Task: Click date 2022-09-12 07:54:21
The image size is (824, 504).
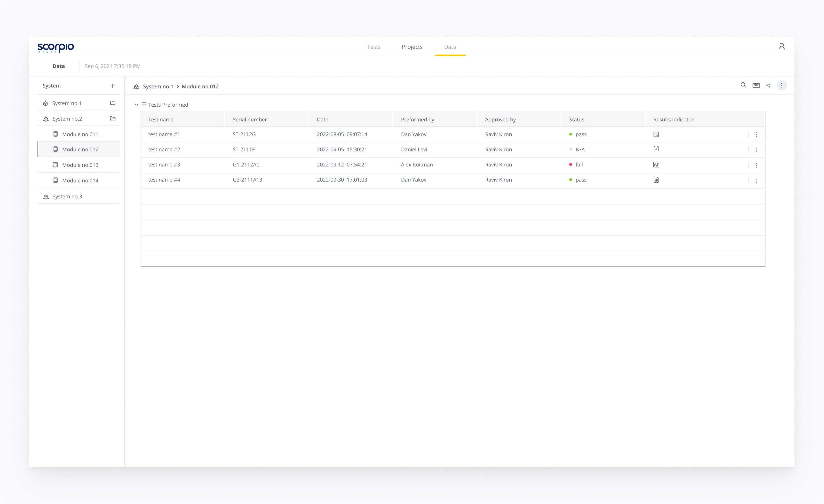Action: 342,165
